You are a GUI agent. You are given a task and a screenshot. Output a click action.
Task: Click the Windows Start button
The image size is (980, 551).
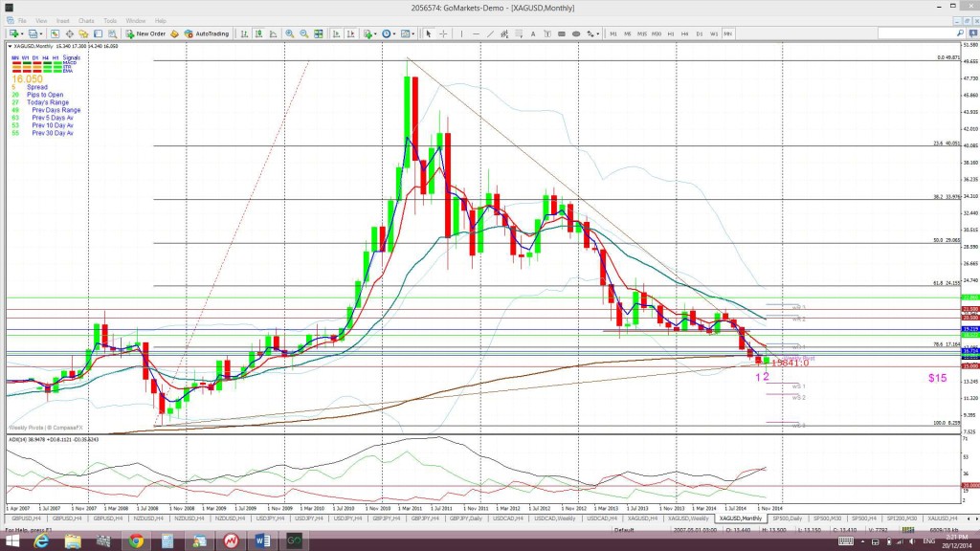tap(11, 541)
